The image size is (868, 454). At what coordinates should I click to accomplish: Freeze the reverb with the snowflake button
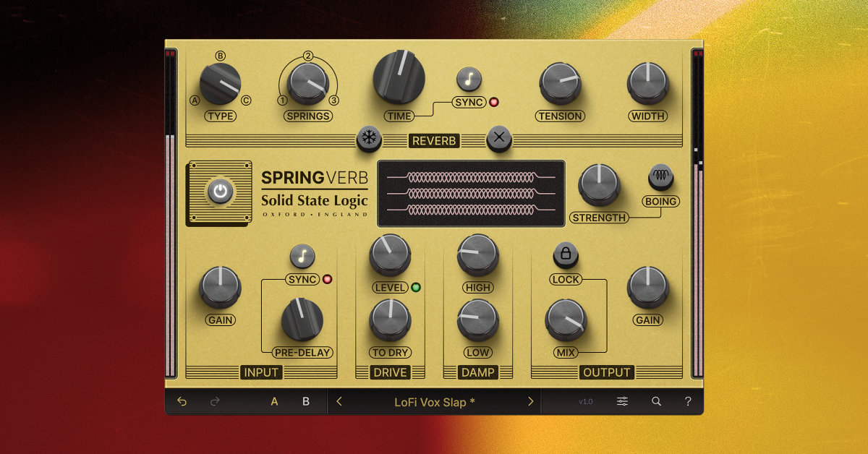(367, 137)
